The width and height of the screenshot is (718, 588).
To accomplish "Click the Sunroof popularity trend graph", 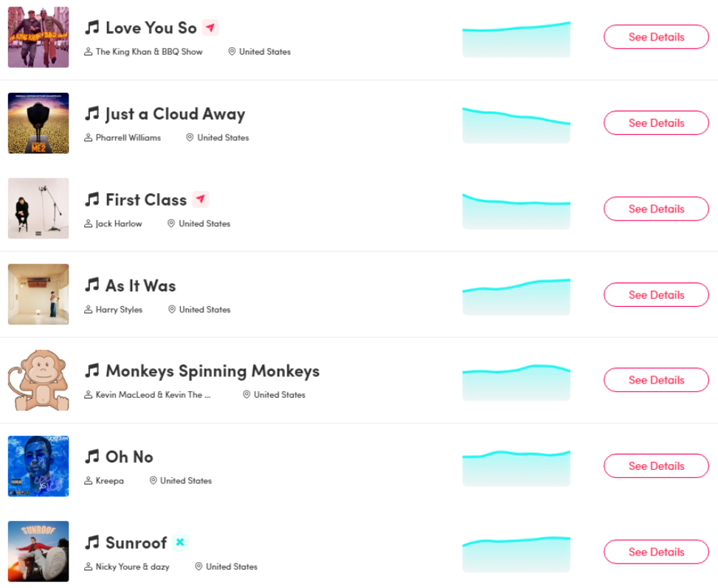I will (x=516, y=554).
